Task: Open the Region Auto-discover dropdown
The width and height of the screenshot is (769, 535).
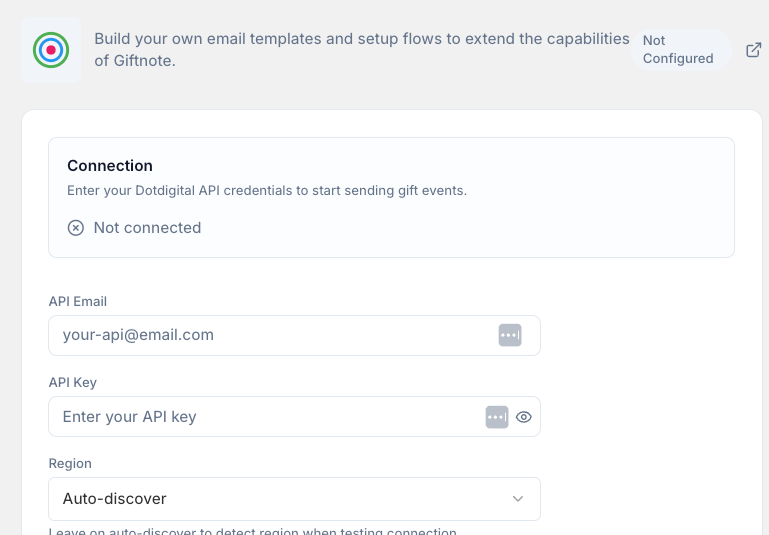Action: (294, 499)
